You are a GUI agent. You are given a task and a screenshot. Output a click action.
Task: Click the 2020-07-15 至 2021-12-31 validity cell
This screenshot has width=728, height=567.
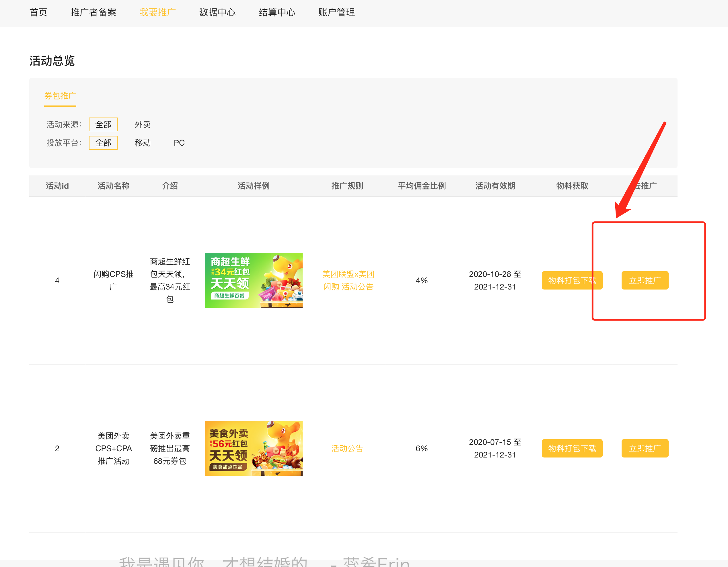495,448
